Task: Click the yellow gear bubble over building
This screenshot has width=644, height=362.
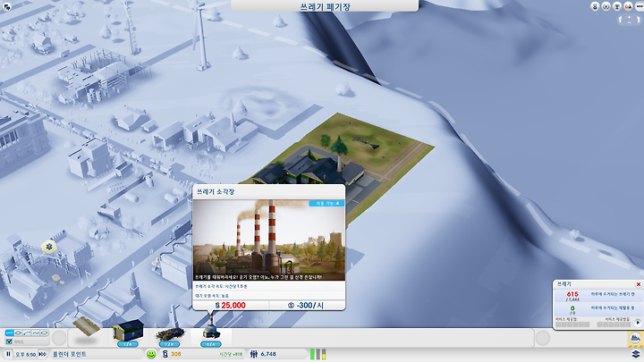Action: 49,247
